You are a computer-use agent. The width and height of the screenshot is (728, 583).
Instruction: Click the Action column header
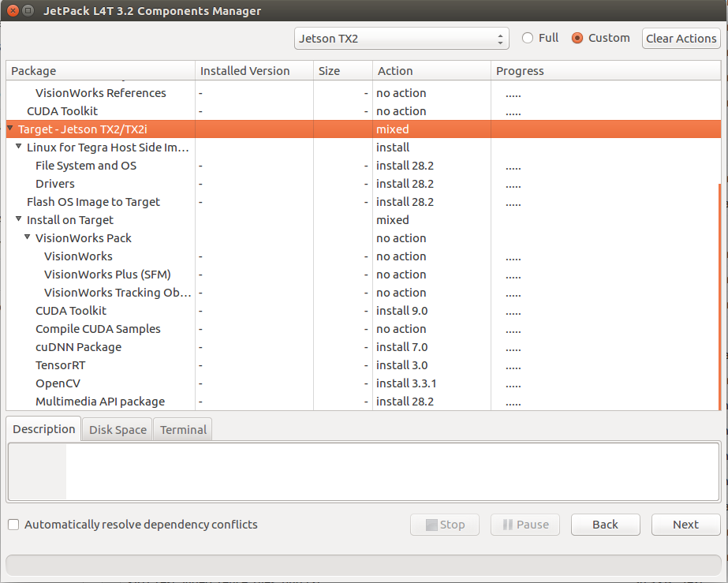[431, 71]
